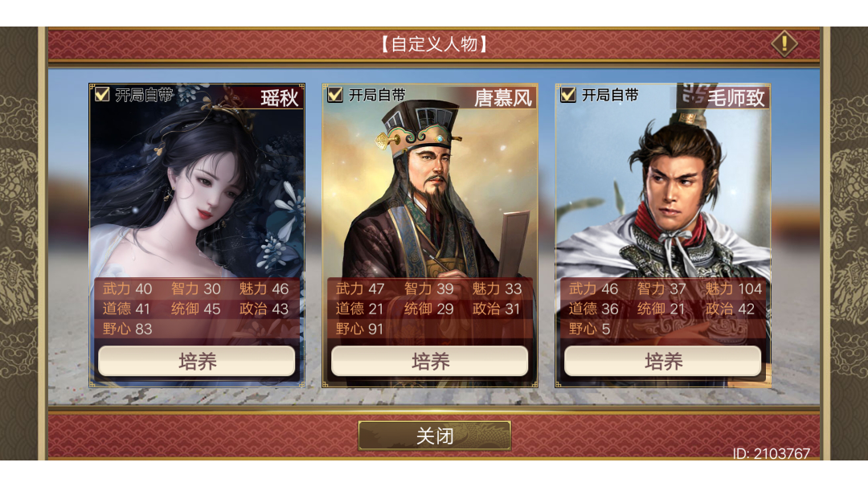Click 培养 button under 唐慕风
The width and height of the screenshot is (868, 487).
coord(429,362)
